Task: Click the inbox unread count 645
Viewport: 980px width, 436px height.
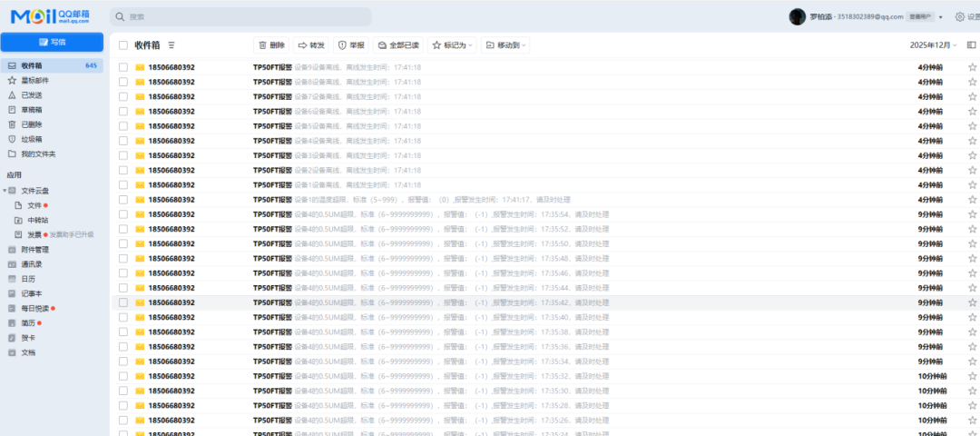Action: (x=92, y=65)
